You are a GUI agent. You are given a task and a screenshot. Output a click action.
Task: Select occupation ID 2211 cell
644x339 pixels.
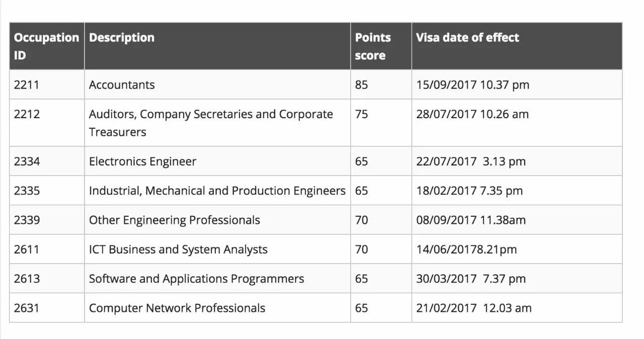47,84
